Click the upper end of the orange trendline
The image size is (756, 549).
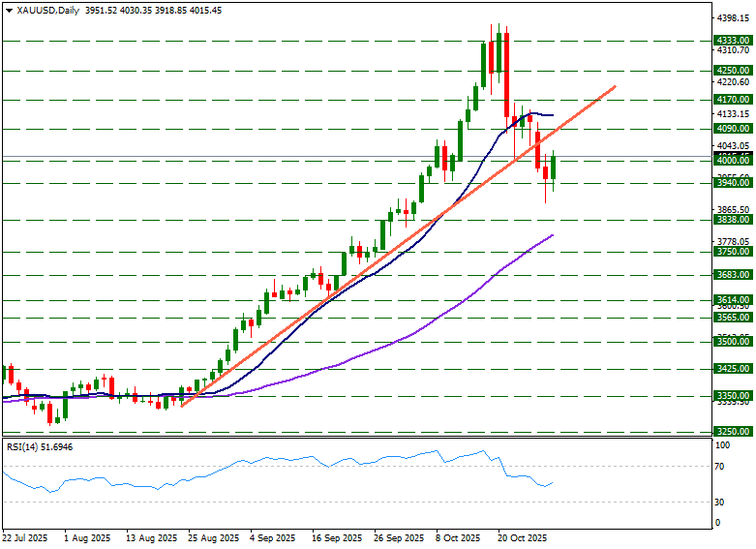point(615,87)
